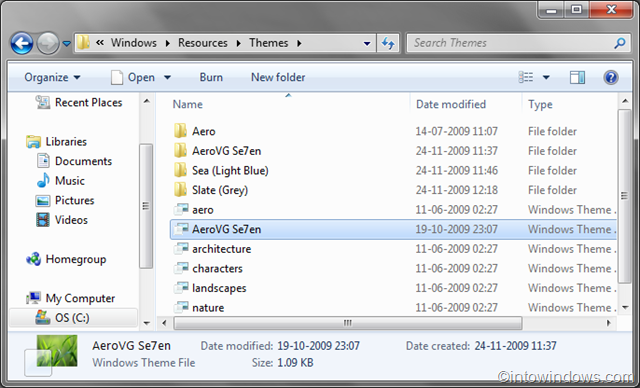
Task: Click the file list vertical scroll up arrow
Action: coord(625,101)
